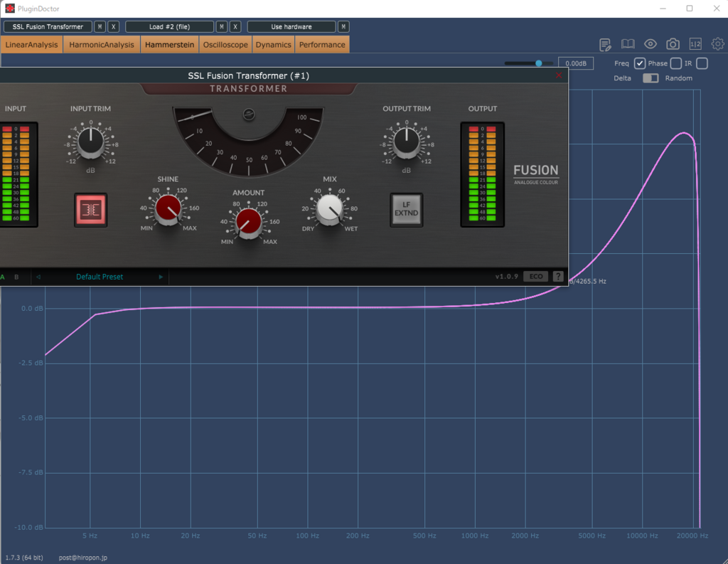Click the MIX dry/wet knob
Viewport: 728px width, 564px height.
330,209
